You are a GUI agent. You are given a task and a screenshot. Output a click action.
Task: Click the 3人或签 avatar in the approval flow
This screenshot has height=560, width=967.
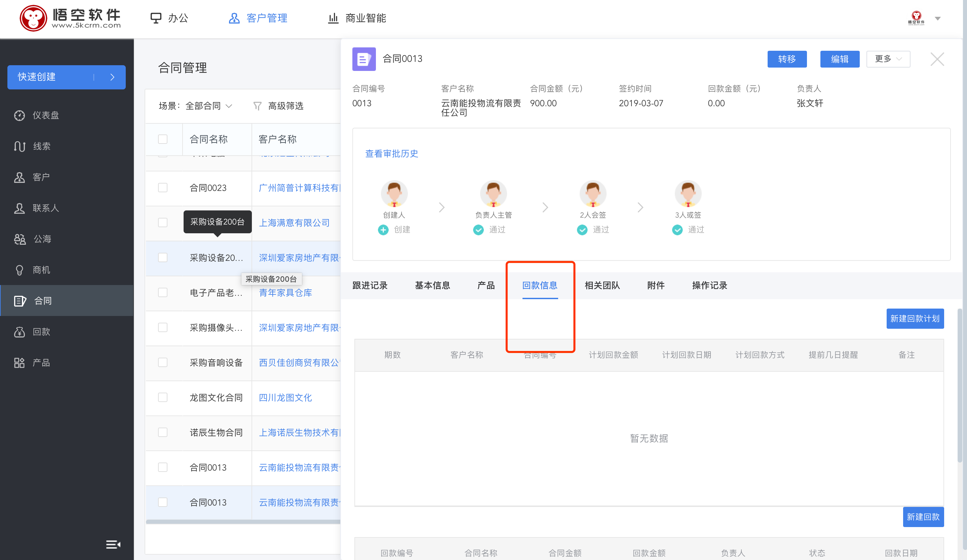pyautogui.click(x=688, y=194)
